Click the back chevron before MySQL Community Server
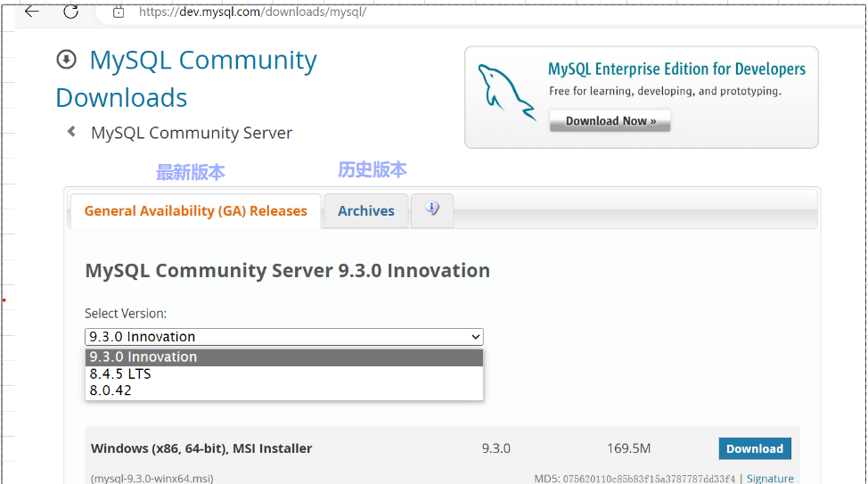This screenshot has height=484, width=868. click(x=71, y=131)
